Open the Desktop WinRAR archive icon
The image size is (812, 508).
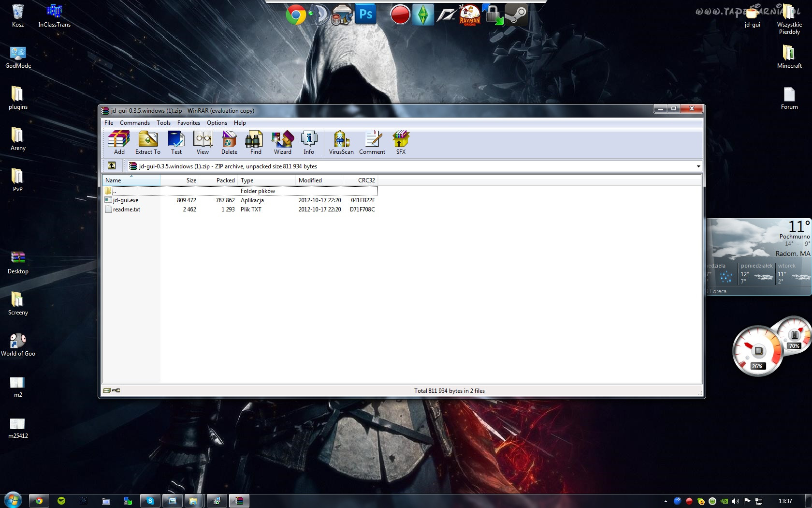click(x=18, y=262)
